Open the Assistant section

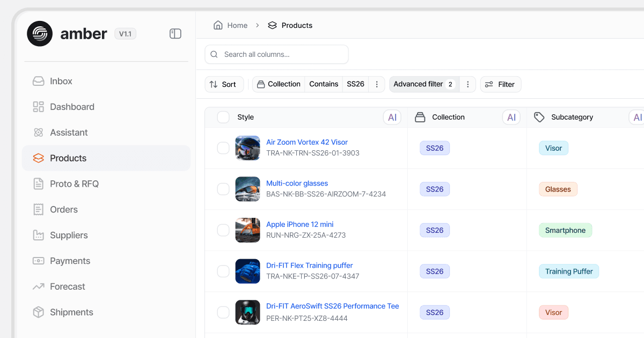point(106,133)
